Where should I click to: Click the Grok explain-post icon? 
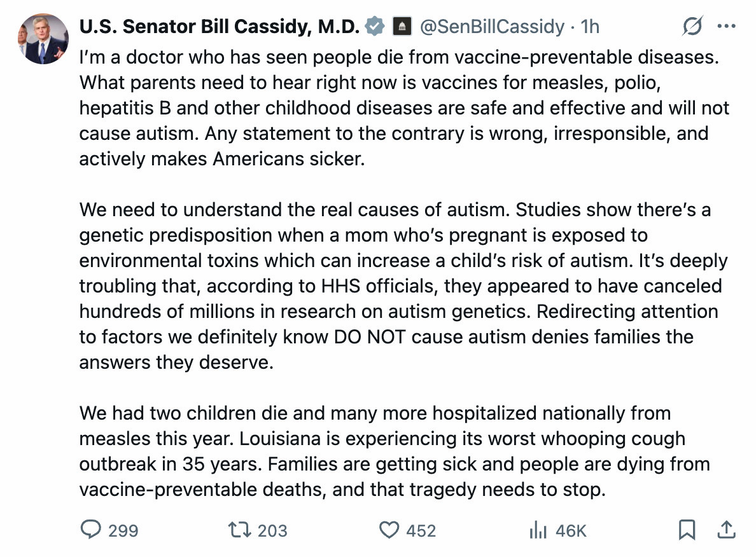pos(692,27)
